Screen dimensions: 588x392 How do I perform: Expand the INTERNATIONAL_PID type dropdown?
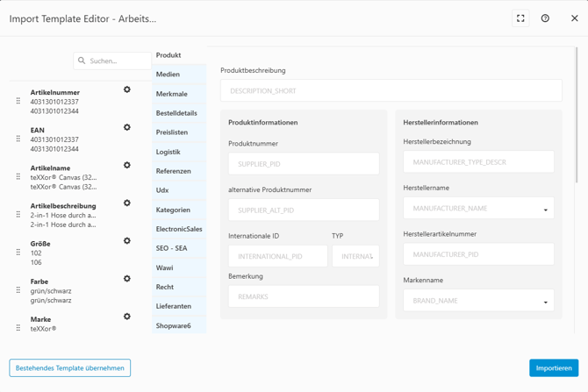371,257
